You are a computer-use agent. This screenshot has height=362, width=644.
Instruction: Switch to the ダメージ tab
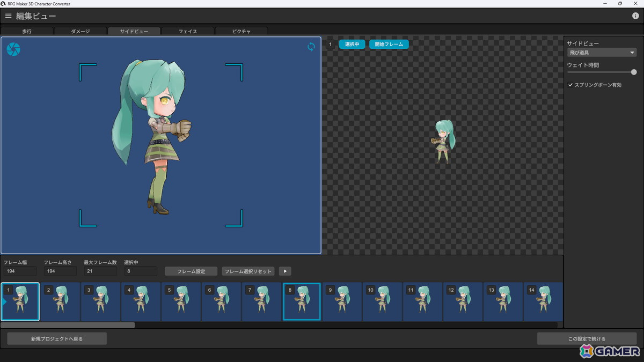click(x=80, y=31)
